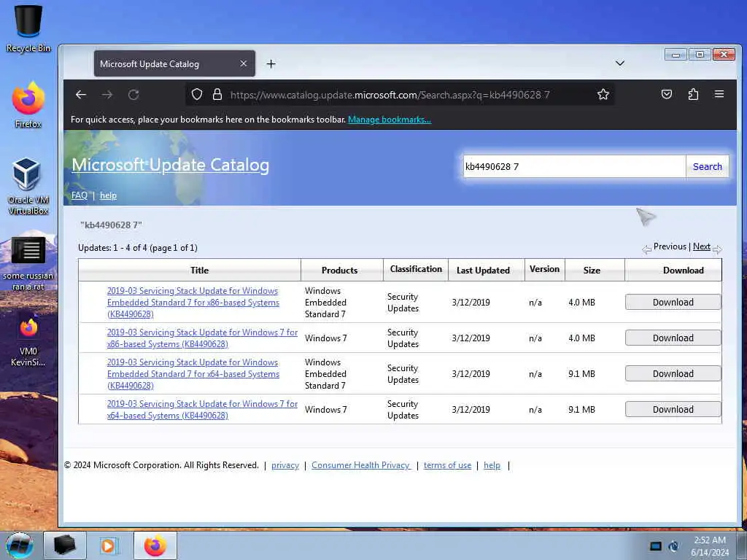This screenshot has height=560, width=747.
Task: Open Oracle VM VirtualBox desktop icon
Action: (x=28, y=186)
